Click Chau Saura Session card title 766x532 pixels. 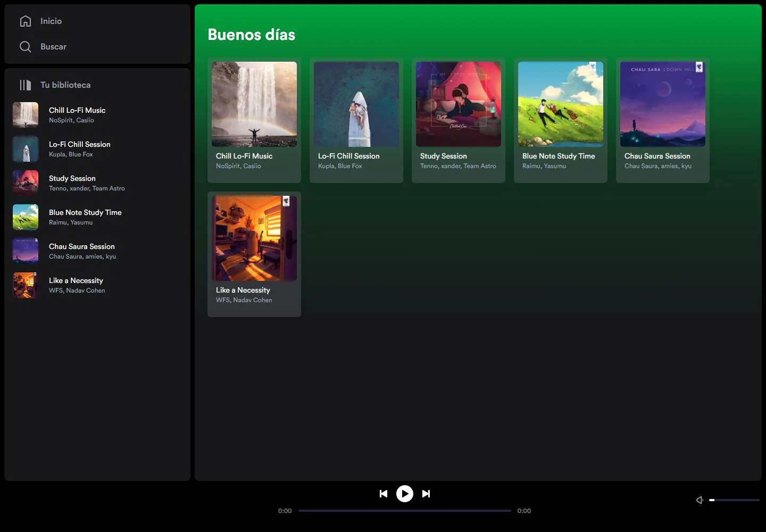click(x=657, y=156)
